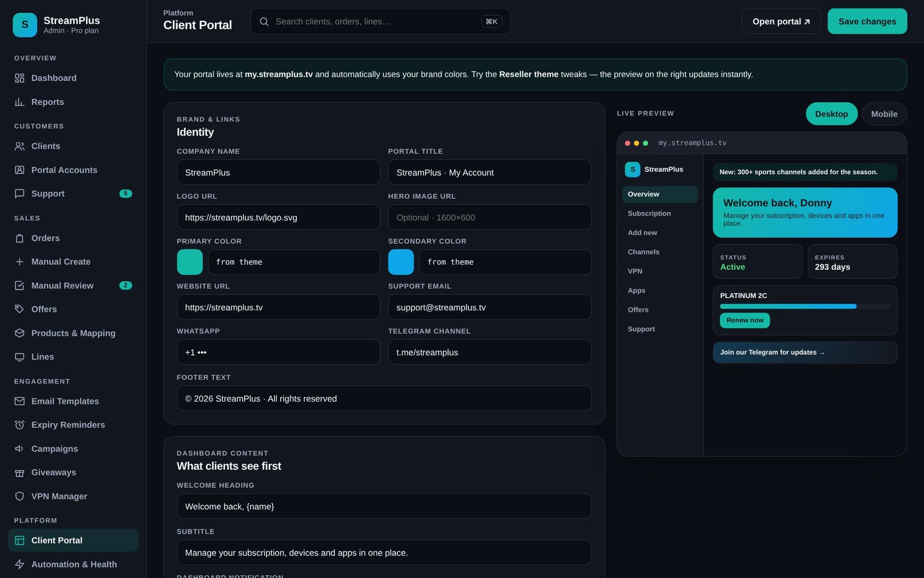Open the primary color swatch
This screenshot has height=578, width=924.
coord(190,262)
